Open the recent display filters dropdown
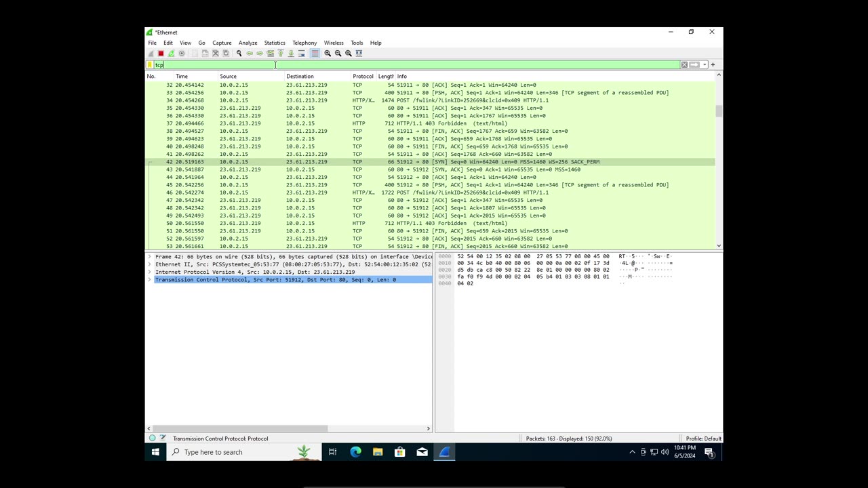This screenshot has height=488, width=868. (x=705, y=65)
